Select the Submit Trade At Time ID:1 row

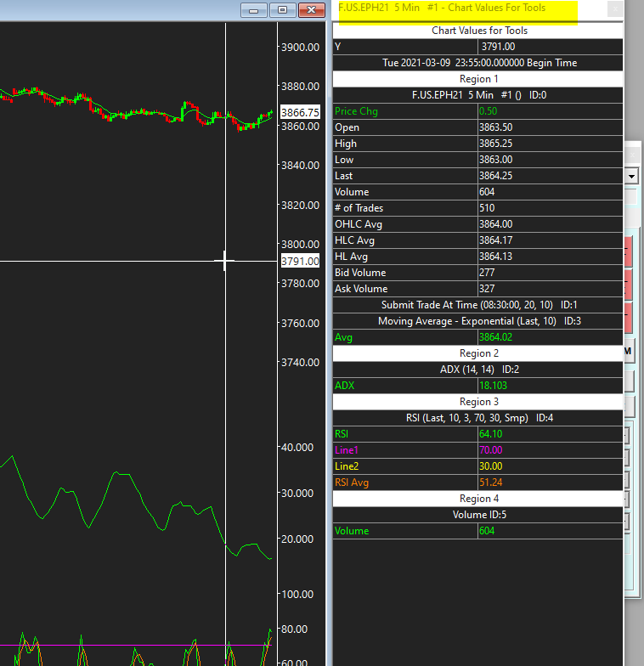(x=477, y=305)
